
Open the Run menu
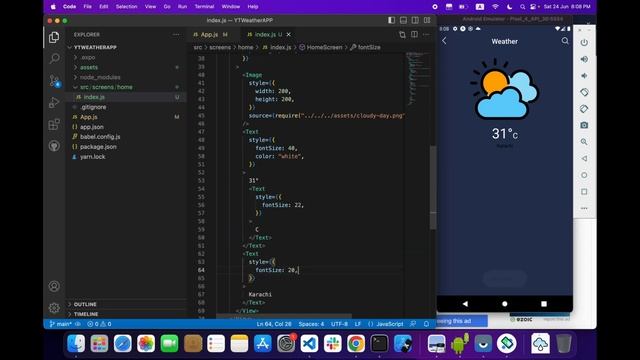182,7
